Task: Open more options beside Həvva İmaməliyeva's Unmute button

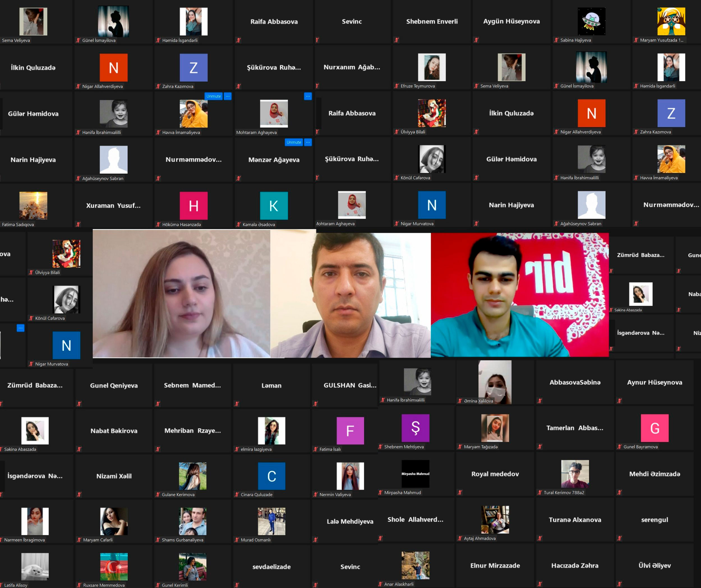Action: click(228, 96)
